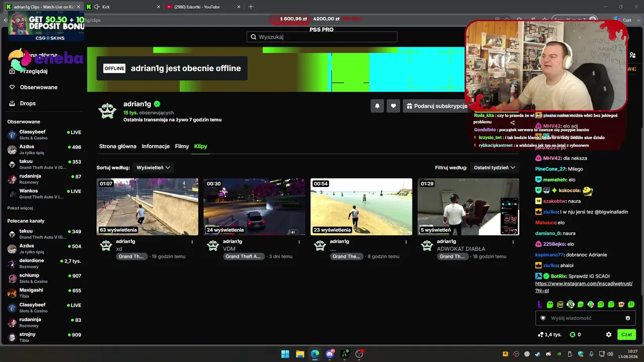Play the 01:07 'xd' clip thumbnail
Screen dimensions: 644x362
pyautogui.click(x=147, y=207)
